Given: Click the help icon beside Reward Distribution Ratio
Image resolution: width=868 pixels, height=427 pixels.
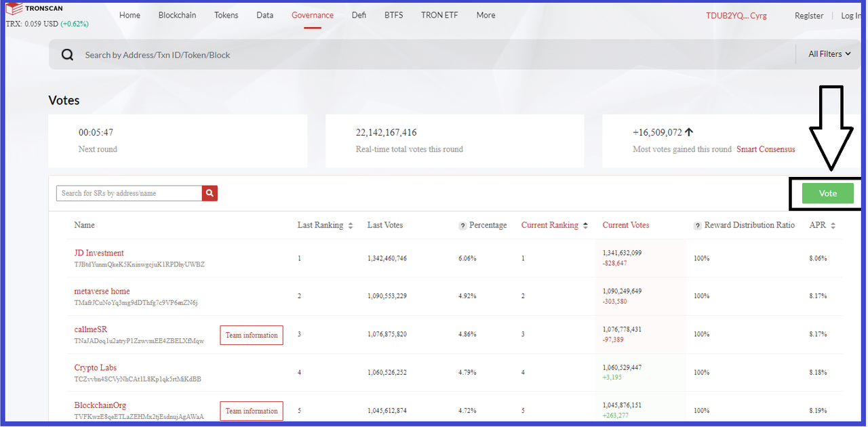Looking at the screenshot, I should (698, 226).
